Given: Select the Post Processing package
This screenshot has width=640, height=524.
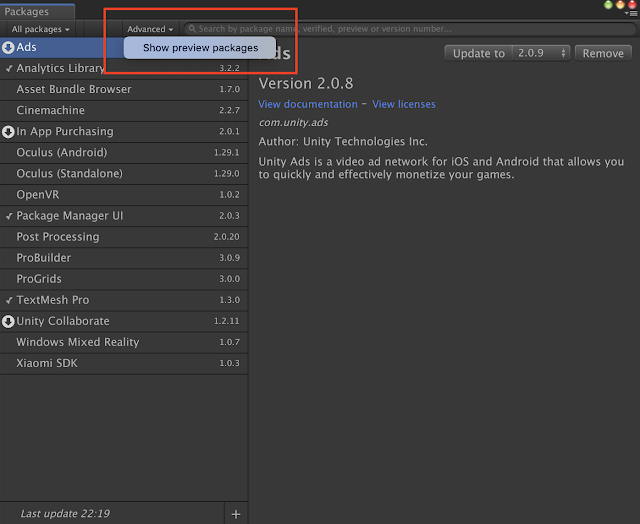Looking at the screenshot, I should coord(124,237).
